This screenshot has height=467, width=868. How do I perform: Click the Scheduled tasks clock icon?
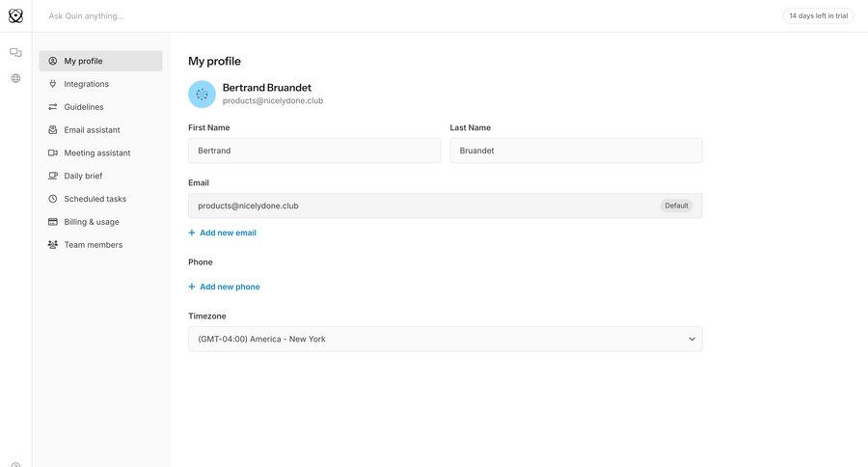[53, 199]
